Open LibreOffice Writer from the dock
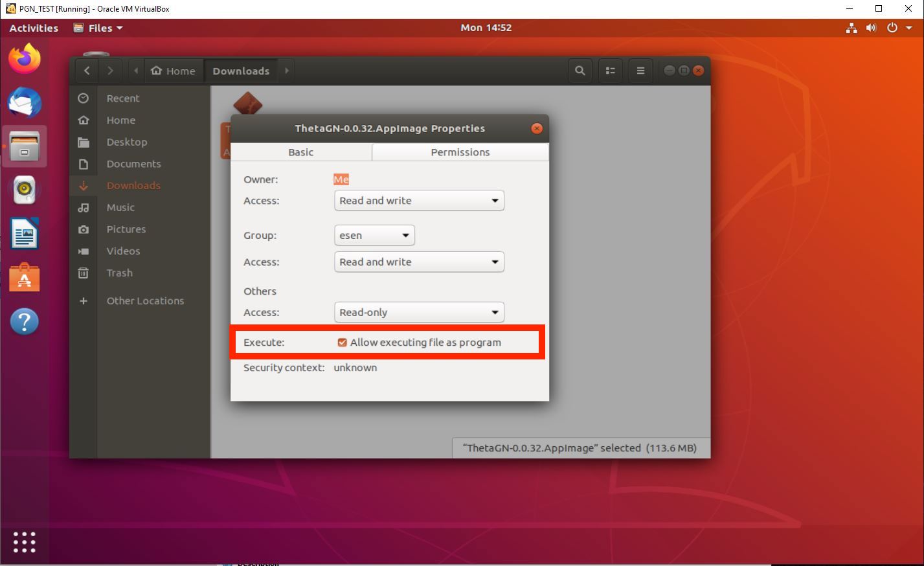This screenshot has width=924, height=566. [24, 234]
